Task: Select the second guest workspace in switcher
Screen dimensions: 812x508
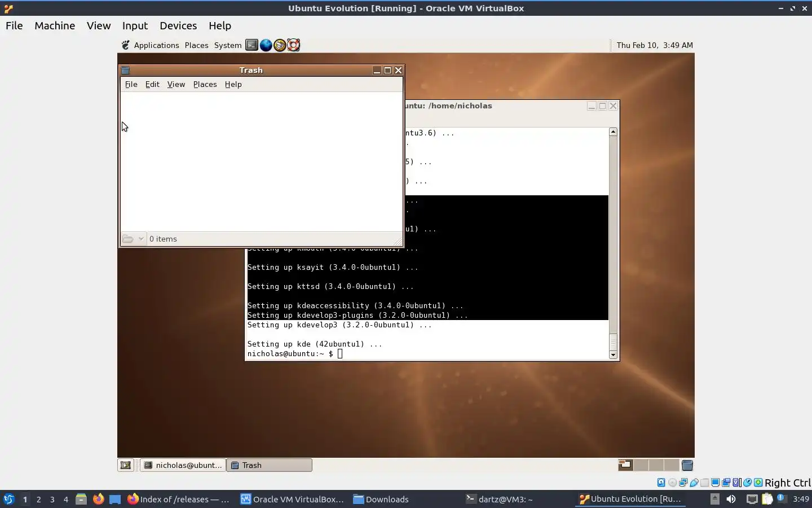Action: pyautogui.click(x=641, y=465)
